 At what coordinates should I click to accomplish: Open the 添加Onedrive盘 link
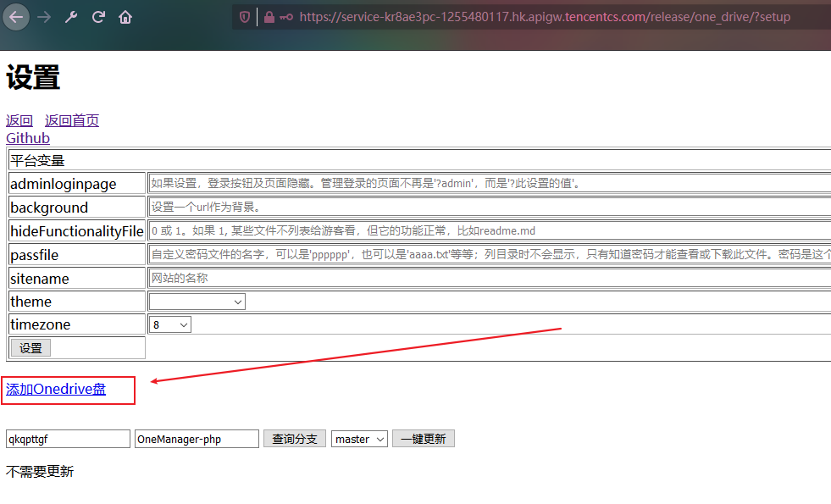(56, 389)
